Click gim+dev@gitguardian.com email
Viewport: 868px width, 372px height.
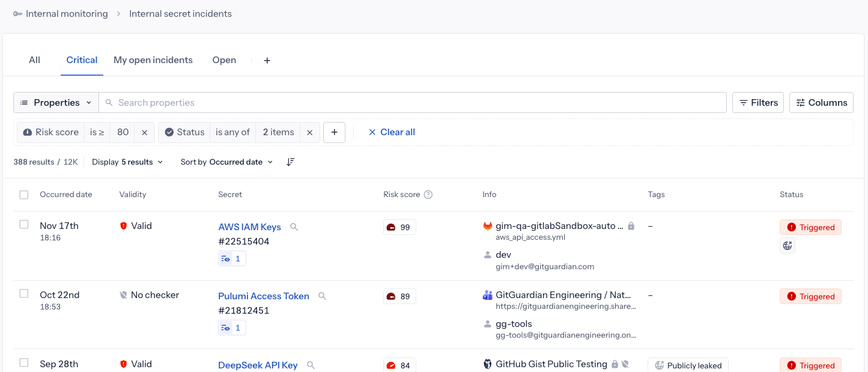coord(545,266)
